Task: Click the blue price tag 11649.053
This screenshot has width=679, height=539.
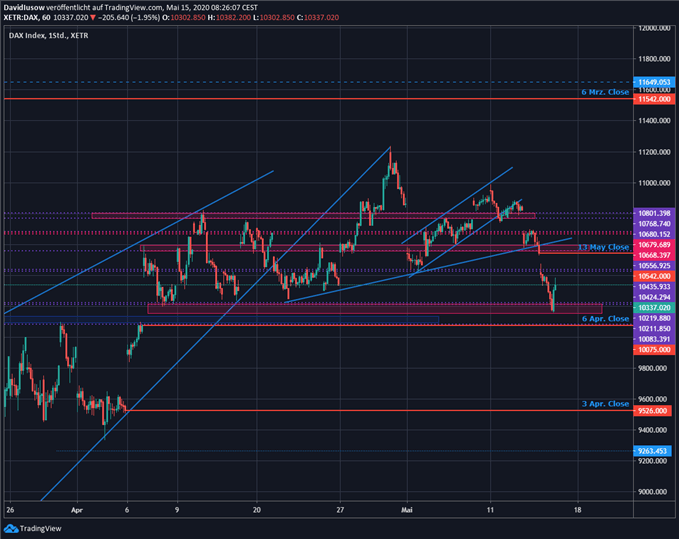Action: pyautogui.click(x=653, y=82)
